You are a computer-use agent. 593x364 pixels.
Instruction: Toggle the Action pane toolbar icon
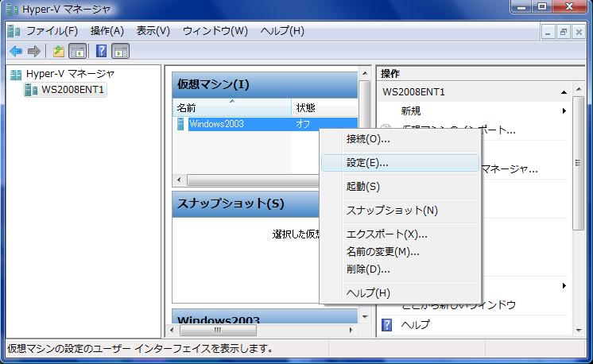120,52
